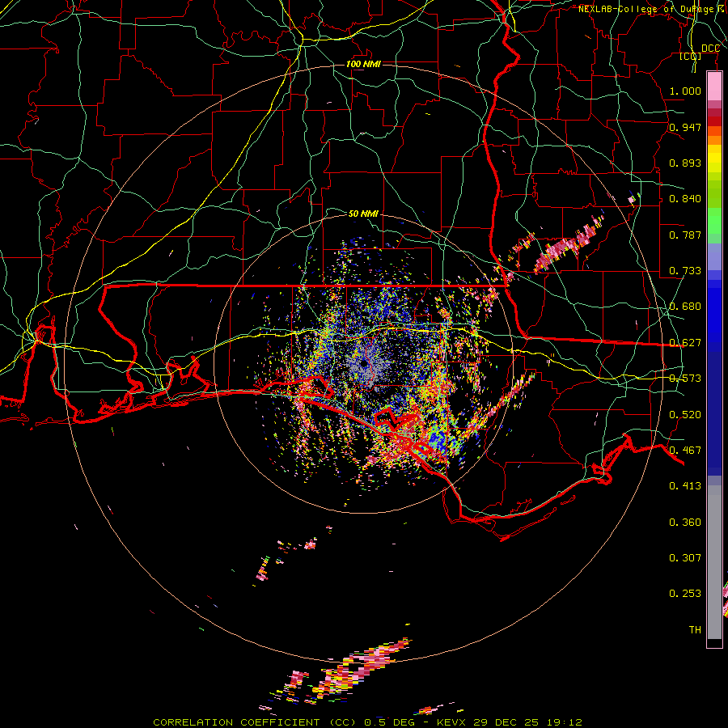Click the 0.787 legend value
The width and height of the screenshot is (728, 728).
[x=685, y=235]
